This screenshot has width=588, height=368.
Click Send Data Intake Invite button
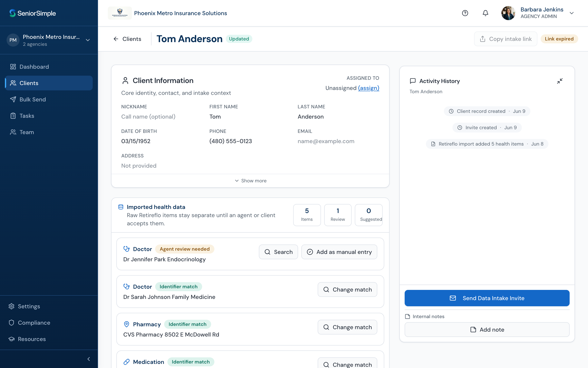[x=487, y=298]
